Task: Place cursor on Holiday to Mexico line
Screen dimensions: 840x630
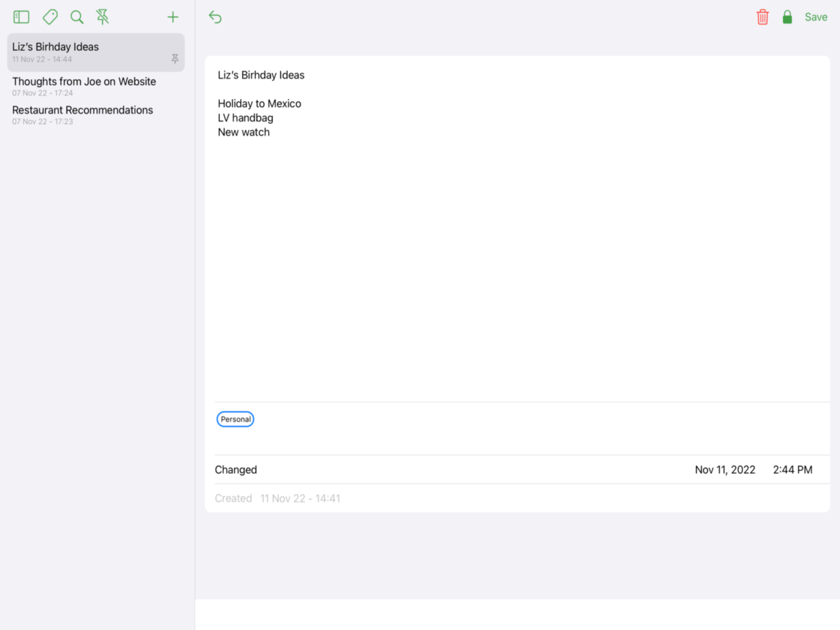Action: coord(260,104)
